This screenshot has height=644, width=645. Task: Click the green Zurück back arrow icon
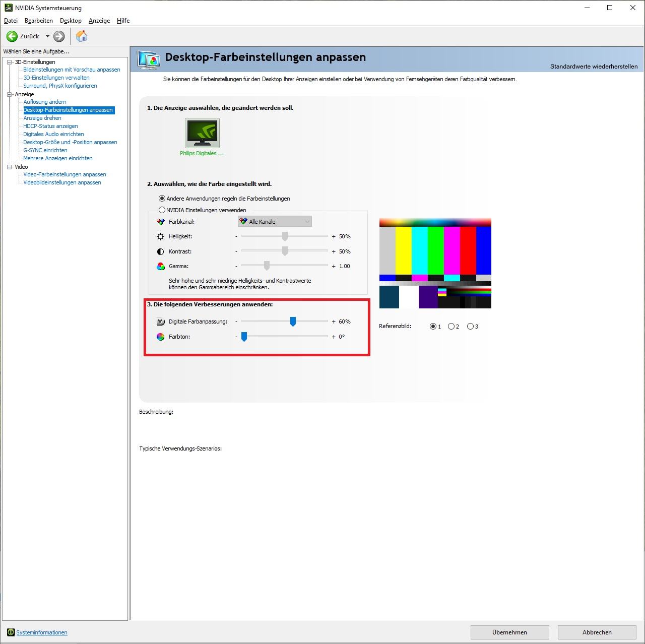[x=12, y=36]
